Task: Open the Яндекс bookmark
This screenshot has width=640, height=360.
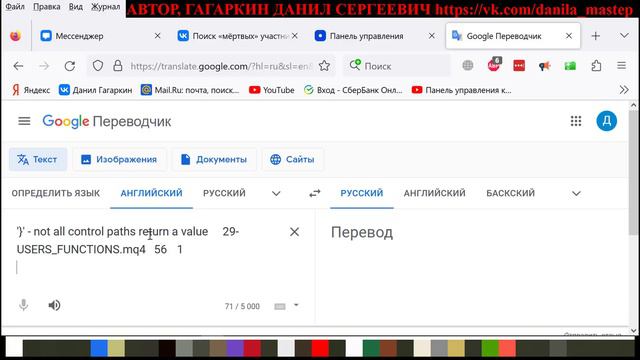Action: coord(31,90)
